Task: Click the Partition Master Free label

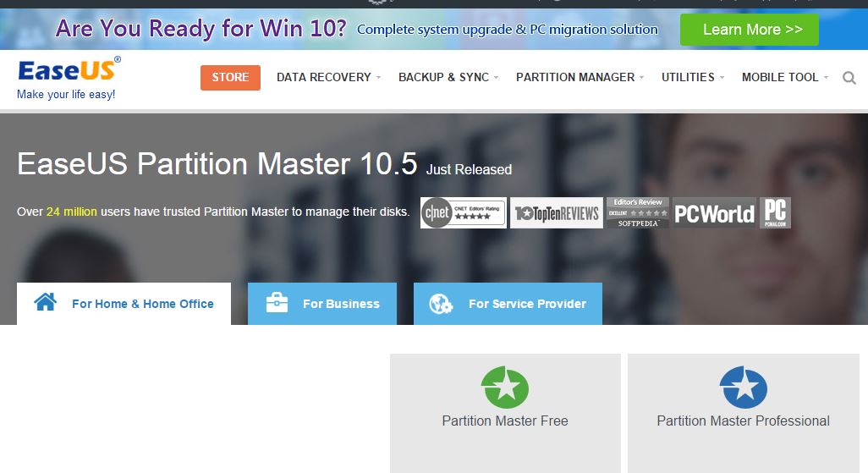Action: (x=505, y=421)
